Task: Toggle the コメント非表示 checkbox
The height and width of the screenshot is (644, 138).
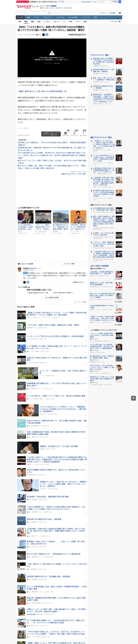Action: coord(75,302)
